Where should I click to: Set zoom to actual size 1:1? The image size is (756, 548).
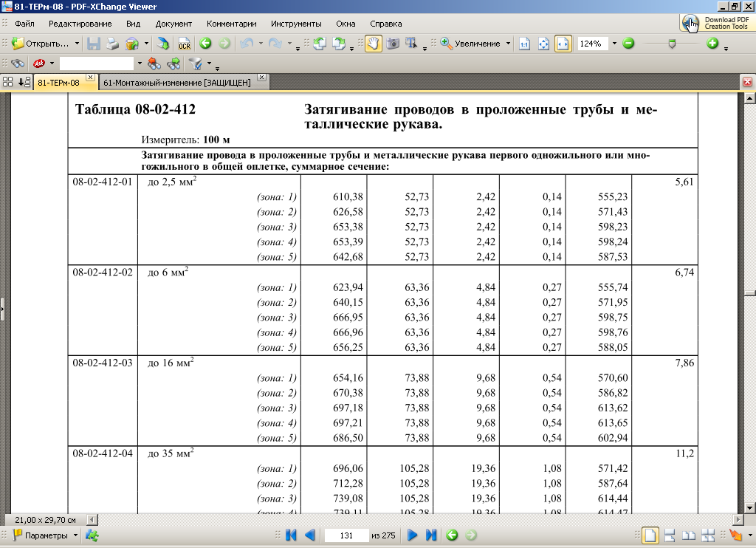pos(525,44)
